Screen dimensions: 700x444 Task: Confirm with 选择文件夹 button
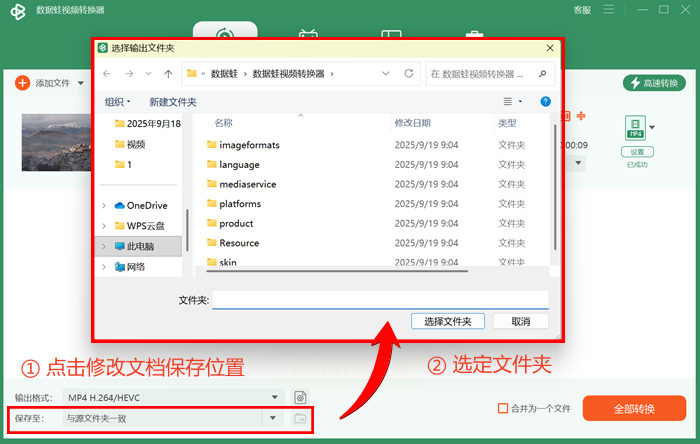click(x=448, y=321)
